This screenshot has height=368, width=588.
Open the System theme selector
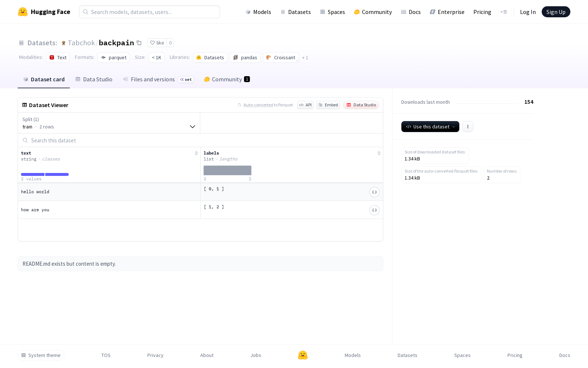(x=41, y=355)
